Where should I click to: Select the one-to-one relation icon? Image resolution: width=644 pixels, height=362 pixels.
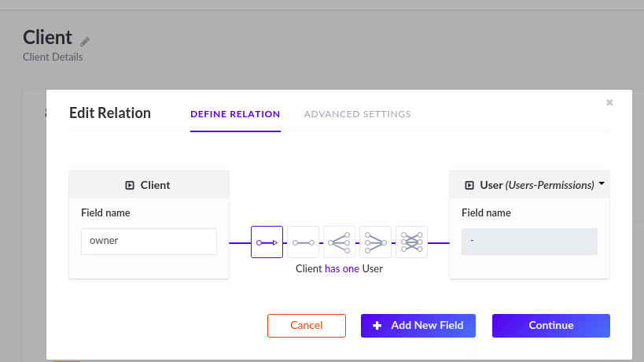pyautogui.click(x=303, y=242)
